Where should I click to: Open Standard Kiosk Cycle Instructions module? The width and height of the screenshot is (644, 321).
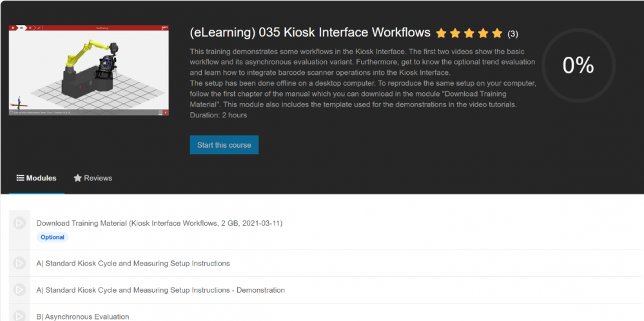coord(133,263)
